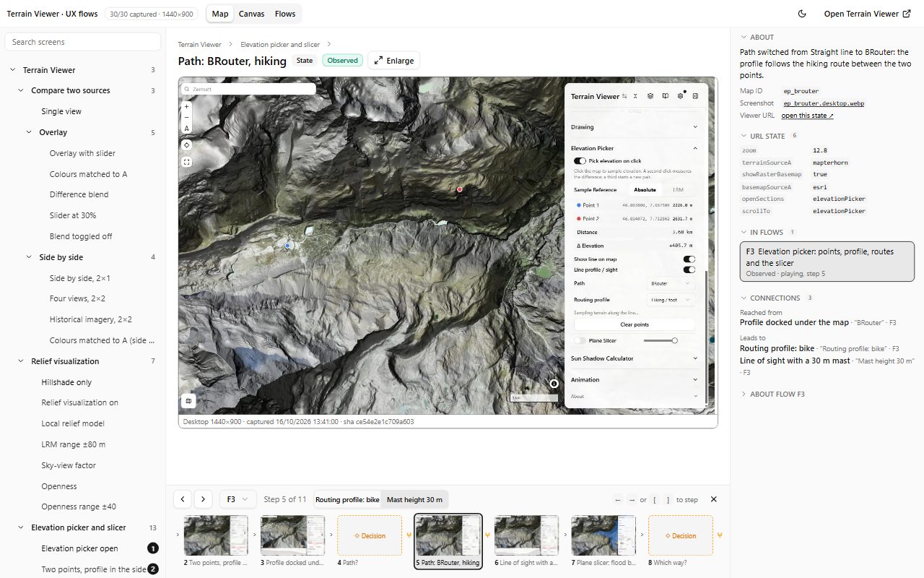Toggle the Pick elevation on click switch

[580, 161]
